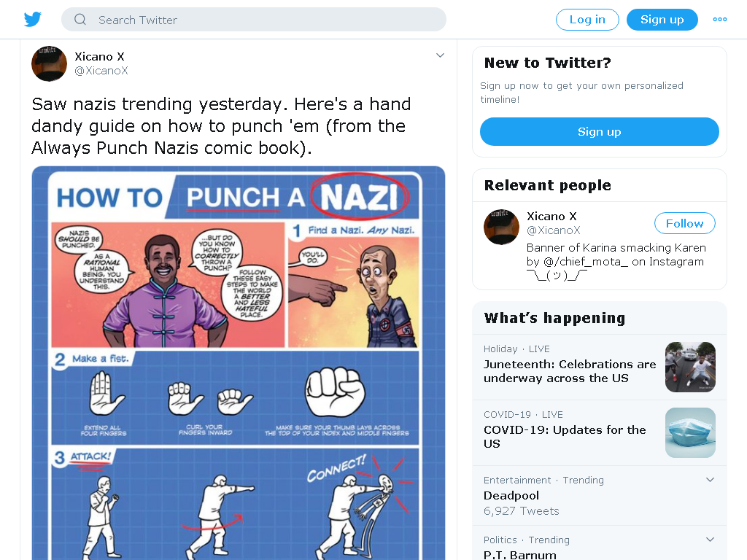747x560 pixels.
Task: Expand P.T. Barnum trend options chevron
Action: [710, 540]
